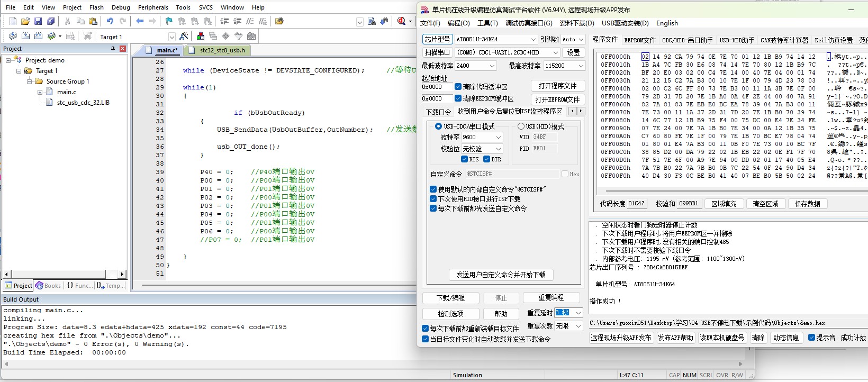868x382 pixels.
Task: Uncheck the RTS checkbox
Action: [464, 159]
